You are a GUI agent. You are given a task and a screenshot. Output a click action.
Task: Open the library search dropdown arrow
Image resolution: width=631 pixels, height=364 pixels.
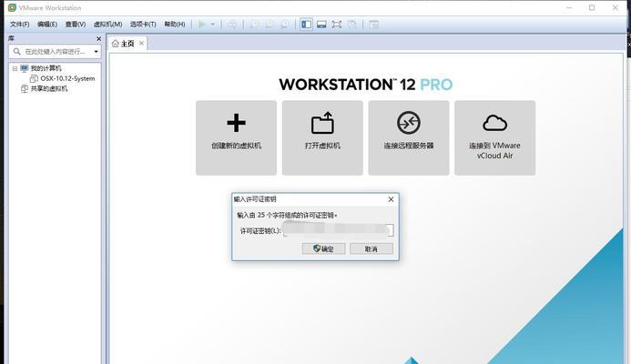(96, 52)
